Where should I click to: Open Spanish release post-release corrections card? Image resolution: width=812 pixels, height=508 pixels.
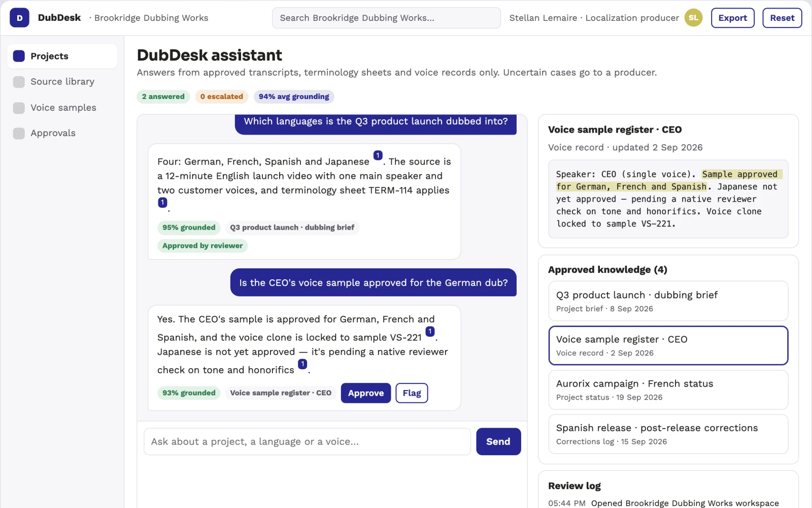[668, 434]
